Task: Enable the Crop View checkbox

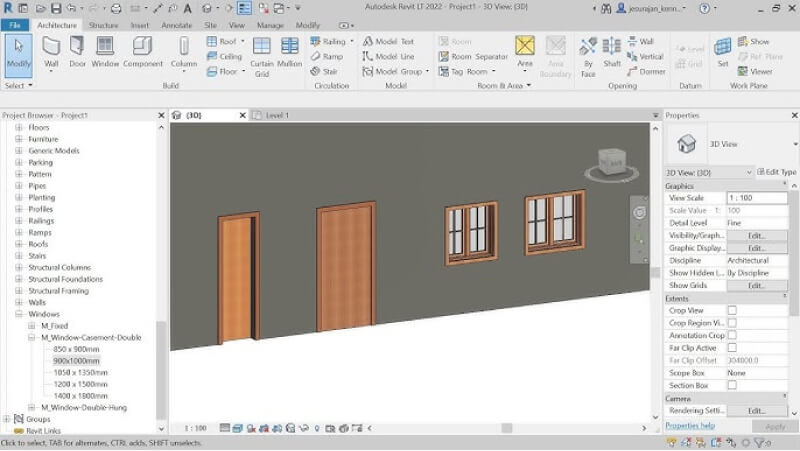Action: pyautogui.click(x=732, y=311)
